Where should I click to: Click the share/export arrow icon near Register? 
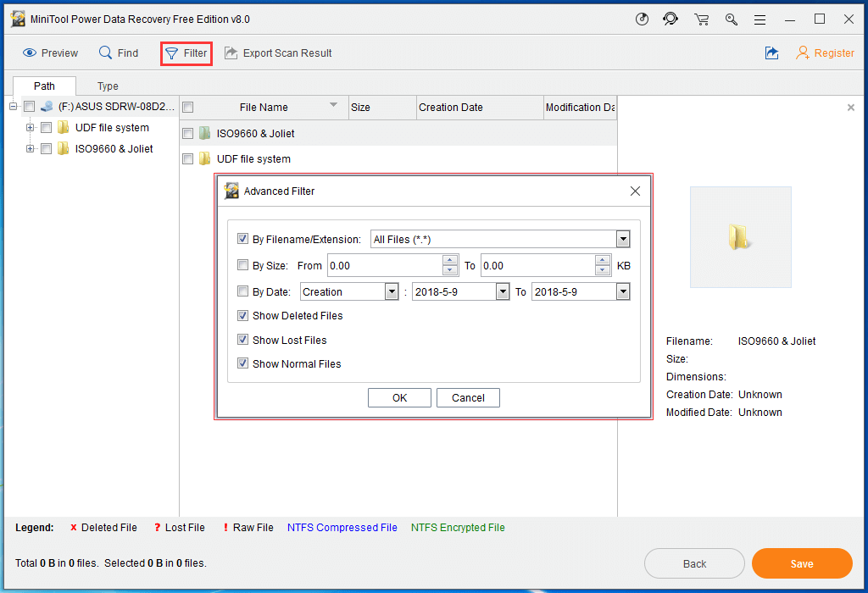(x=771, y=53)
